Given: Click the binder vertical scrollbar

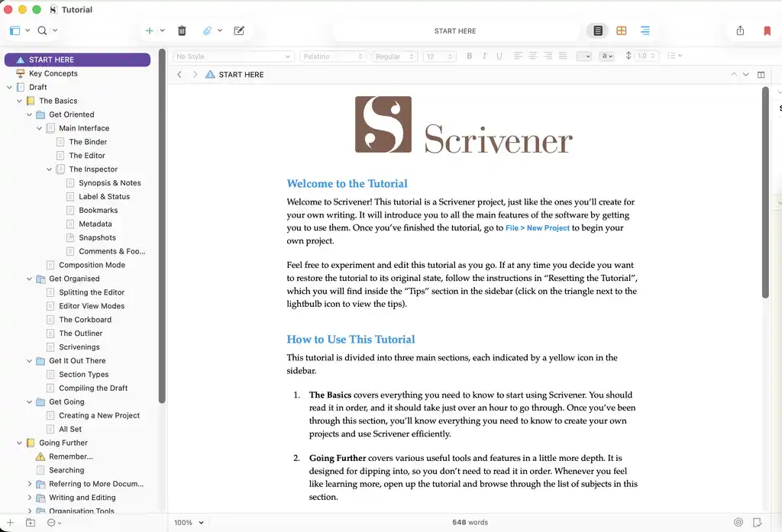Looking at the screenshot, I should point(162,226).
